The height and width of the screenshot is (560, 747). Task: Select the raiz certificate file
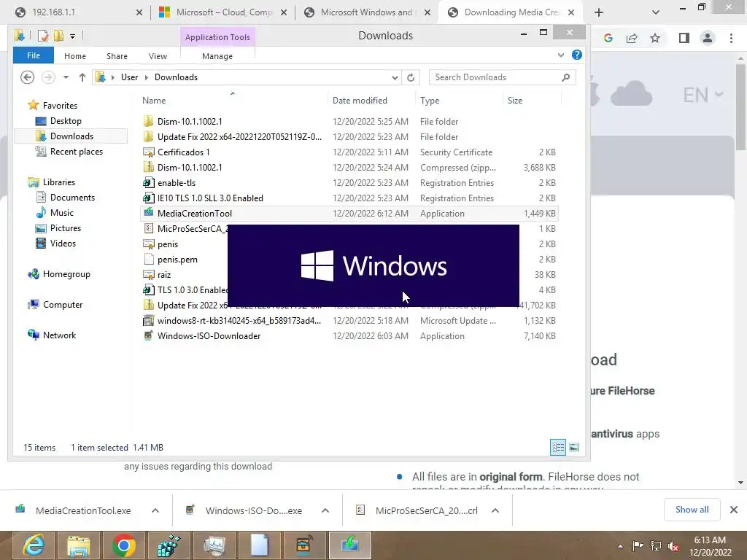pos(164,275)
